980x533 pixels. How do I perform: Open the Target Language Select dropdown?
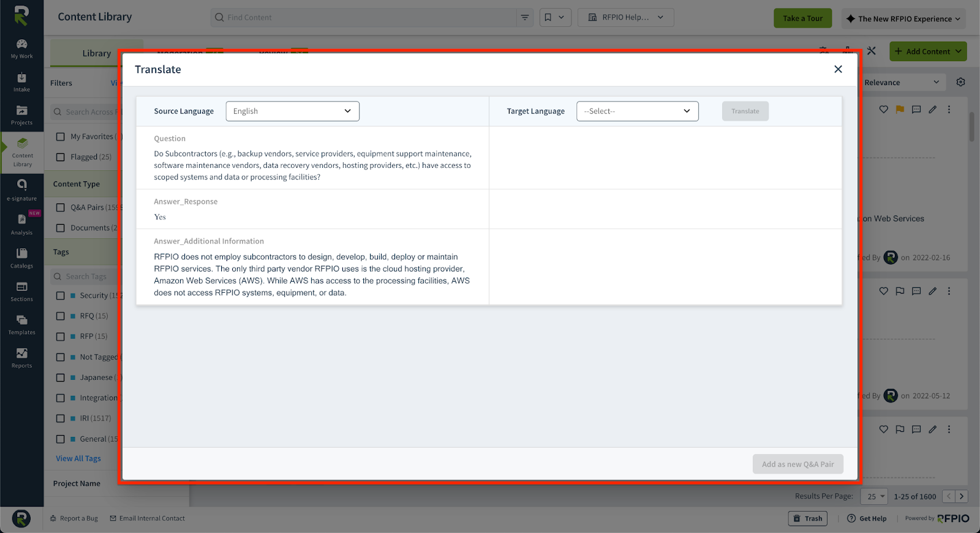point(637,111)
